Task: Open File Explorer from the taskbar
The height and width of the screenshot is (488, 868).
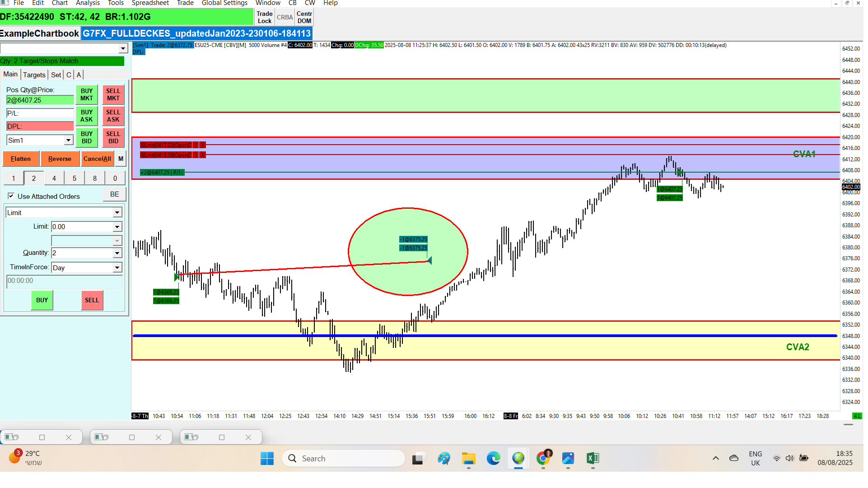Action: [x=469, y=459]
